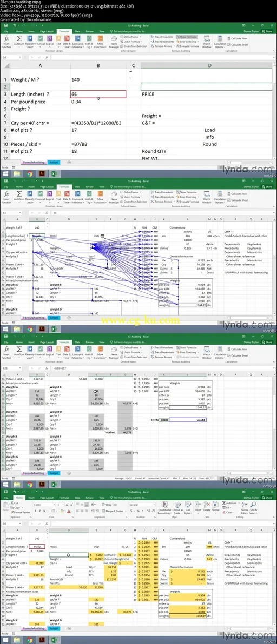
Task: Click Logical functions in zoomed formula-view frame
Action: click(50, 42)
